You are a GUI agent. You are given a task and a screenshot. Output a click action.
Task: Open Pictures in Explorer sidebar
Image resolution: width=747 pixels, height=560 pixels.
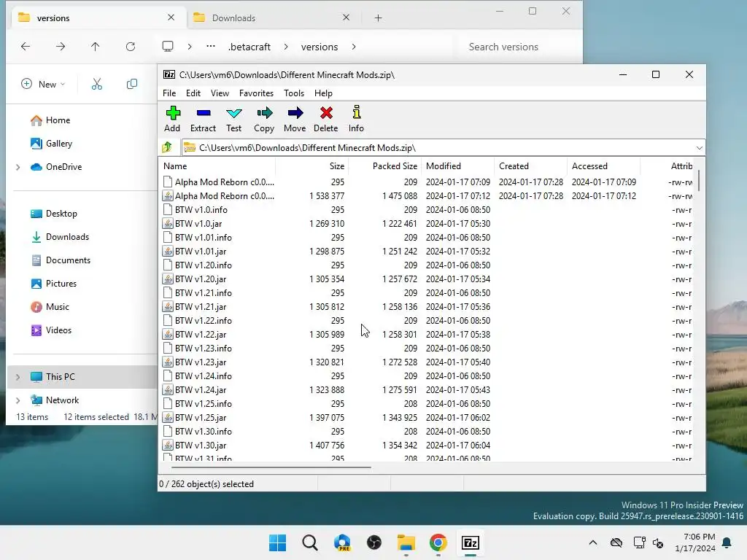(x=53, y=284)
